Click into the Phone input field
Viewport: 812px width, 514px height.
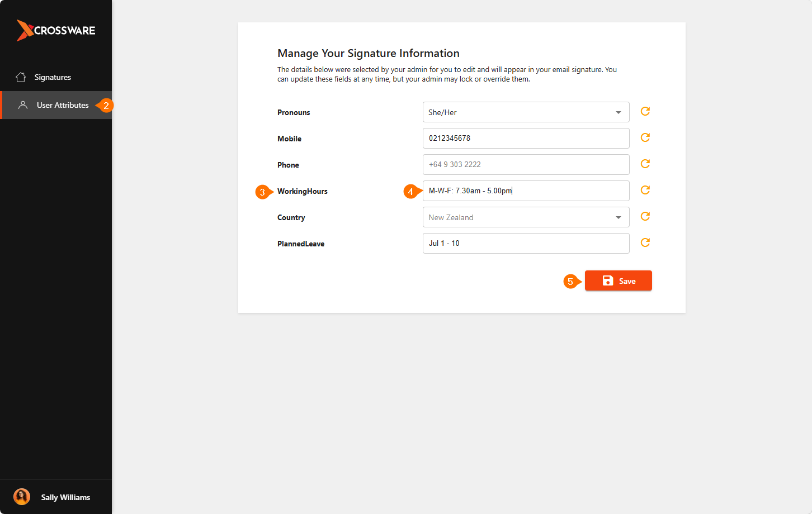[526, 164]
